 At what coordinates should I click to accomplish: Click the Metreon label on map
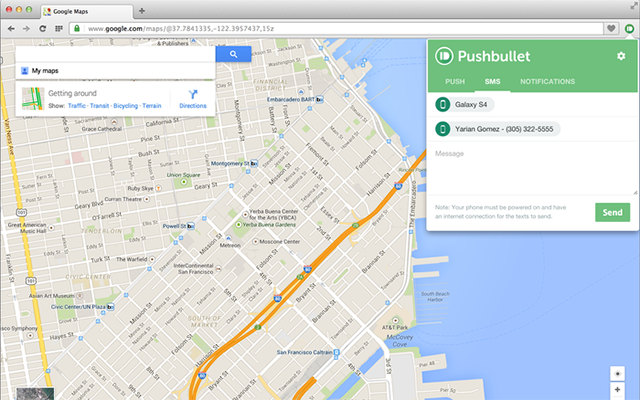tap(230, 245)
